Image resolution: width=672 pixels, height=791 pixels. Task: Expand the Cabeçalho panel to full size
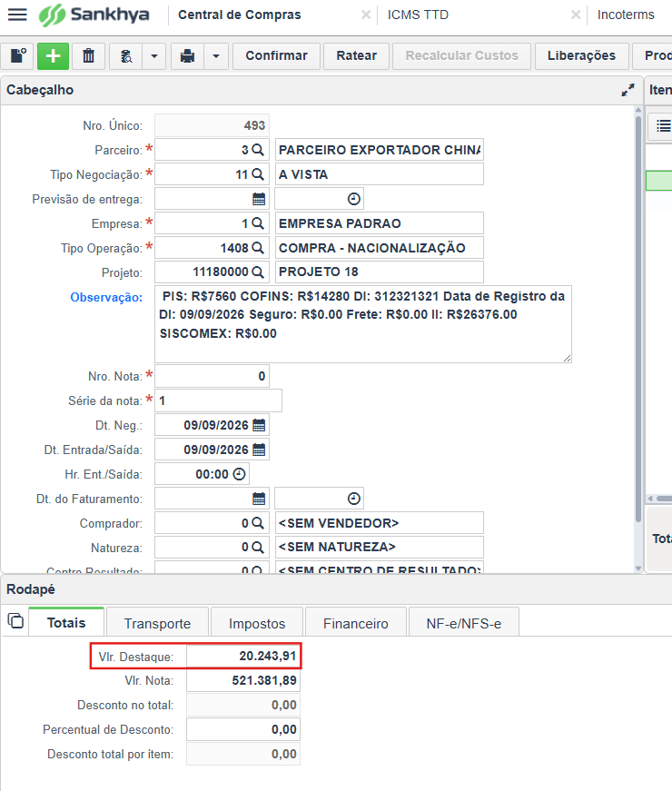click(628, 90)
